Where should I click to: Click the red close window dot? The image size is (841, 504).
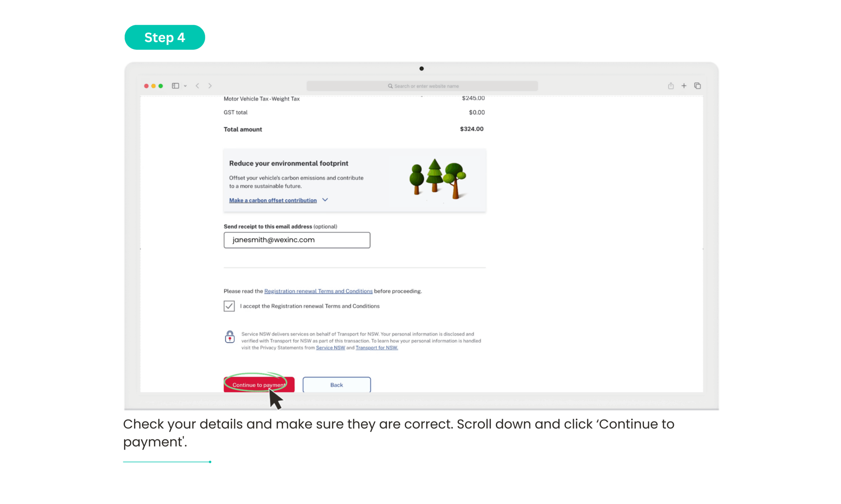click(x=146, y=86)
